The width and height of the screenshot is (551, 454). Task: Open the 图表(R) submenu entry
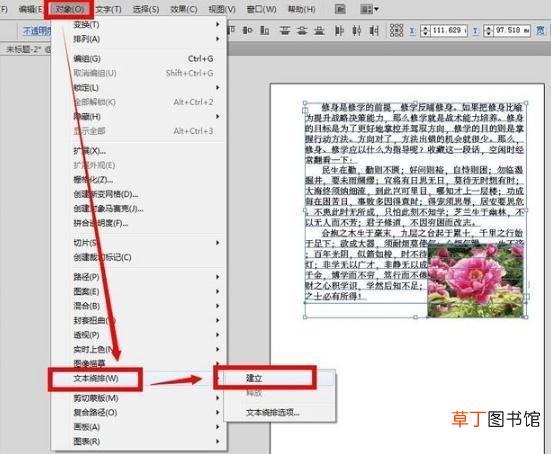pos(139,441)
